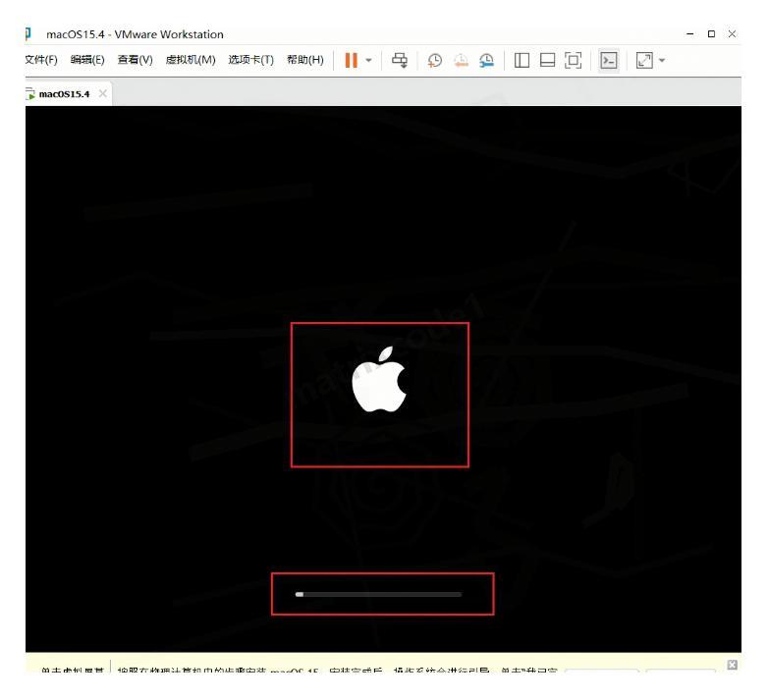Viewport: 768px width, 700px height.
Task: Click the Apple logo in the VM screen
Action: click(x=379, y=380)
